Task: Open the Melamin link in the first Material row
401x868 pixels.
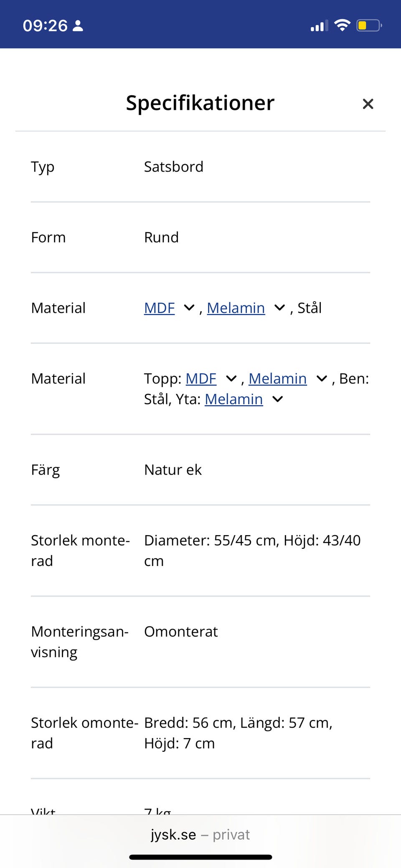Action: tap(236, 308)
